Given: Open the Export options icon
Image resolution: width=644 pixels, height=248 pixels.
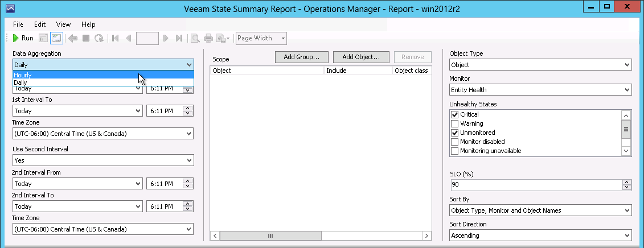Looking at the screenshot, I should [223, 38].
